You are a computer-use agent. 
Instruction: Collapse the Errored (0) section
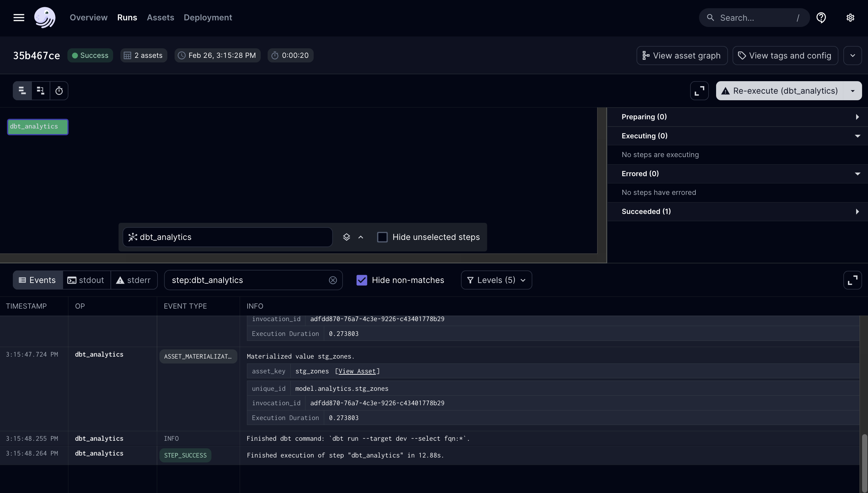[737, 174]
